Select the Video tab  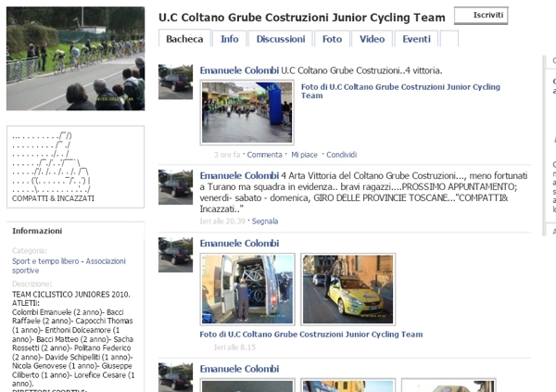click(x=372, y=39)
